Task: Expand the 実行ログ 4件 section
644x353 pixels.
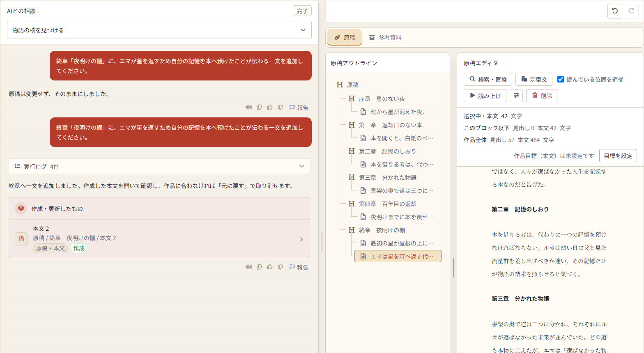Action: [159, 166]
